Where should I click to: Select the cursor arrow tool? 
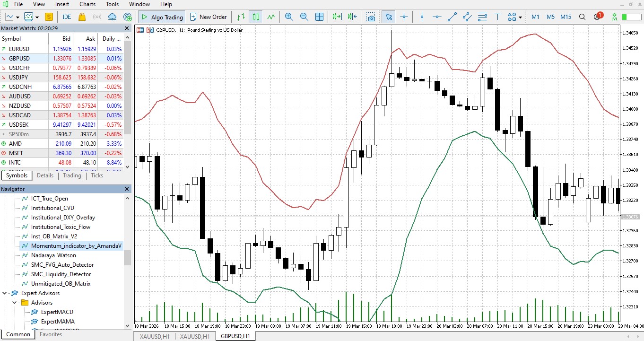(389, 17)
